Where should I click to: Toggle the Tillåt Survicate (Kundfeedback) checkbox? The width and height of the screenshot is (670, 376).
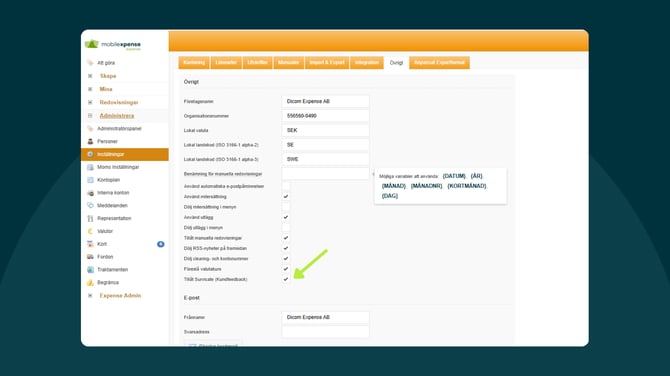pyautogui.click(x=286, y=279)
